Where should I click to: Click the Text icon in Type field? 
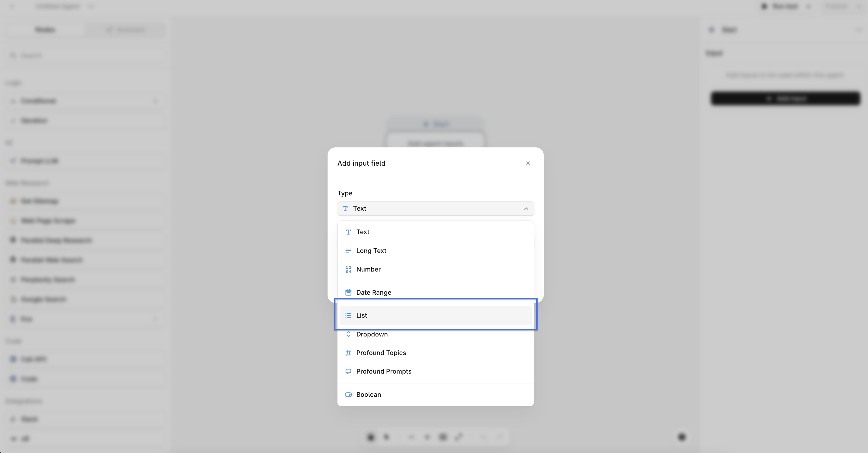click(345, 208)
